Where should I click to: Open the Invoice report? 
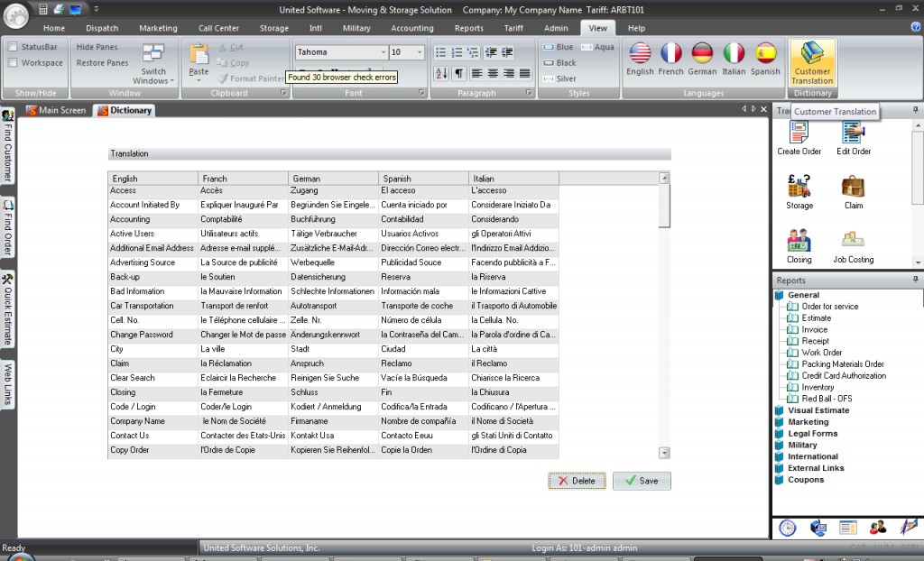pos(815,329)
